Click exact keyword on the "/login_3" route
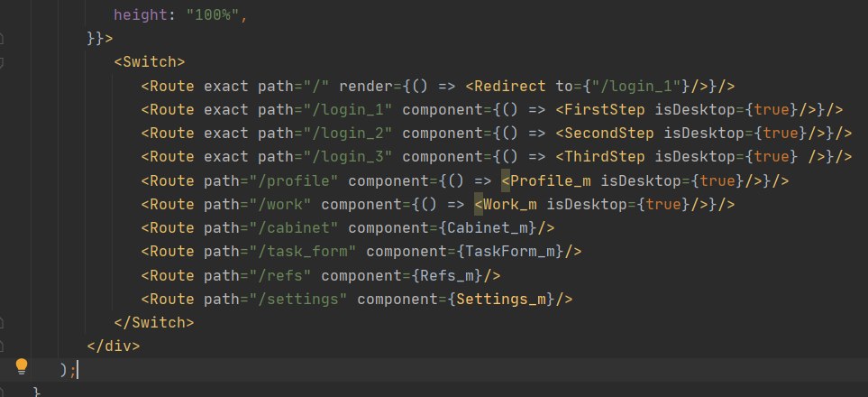 click(226, 157)
